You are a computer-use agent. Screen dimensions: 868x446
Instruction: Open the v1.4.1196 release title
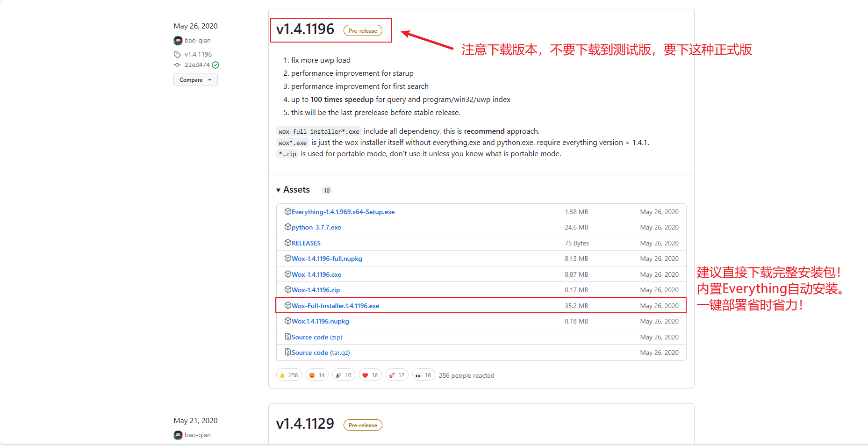click(305, 29)
